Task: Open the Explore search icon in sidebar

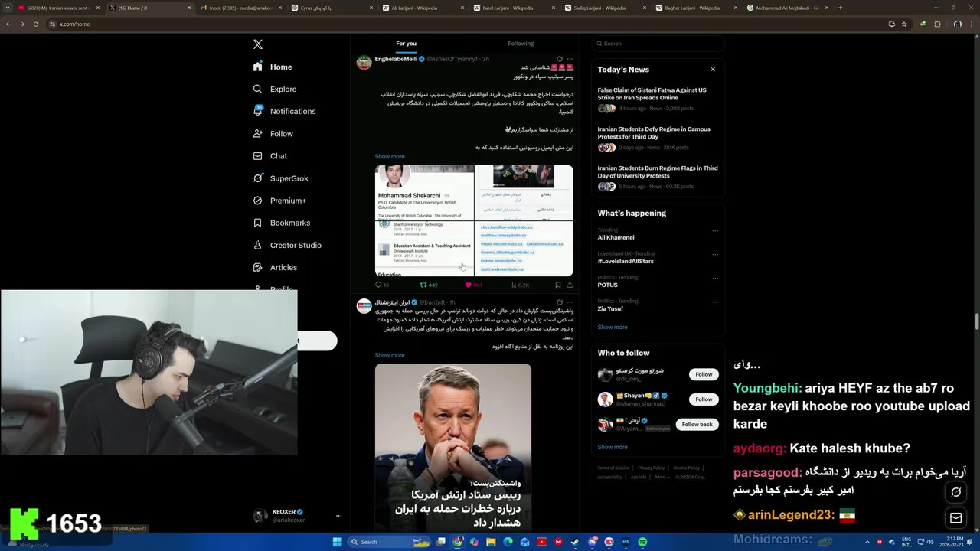Action: click(257, 89)
